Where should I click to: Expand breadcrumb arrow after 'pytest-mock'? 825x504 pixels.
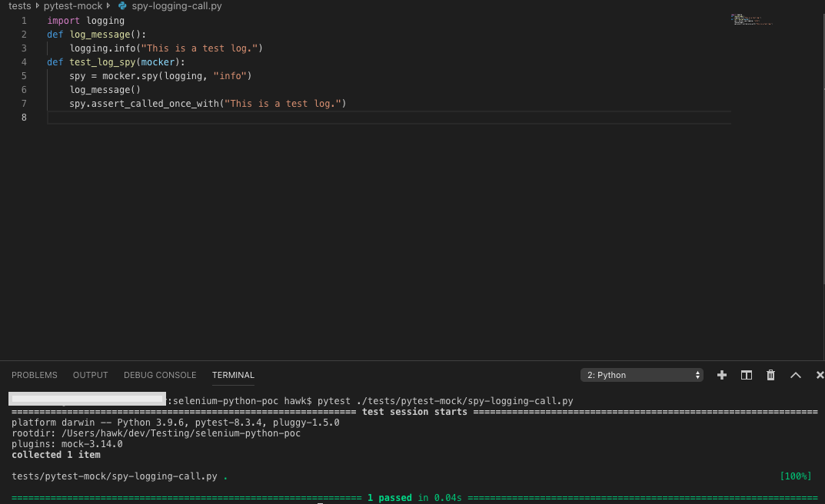click(x=108, y=6)
